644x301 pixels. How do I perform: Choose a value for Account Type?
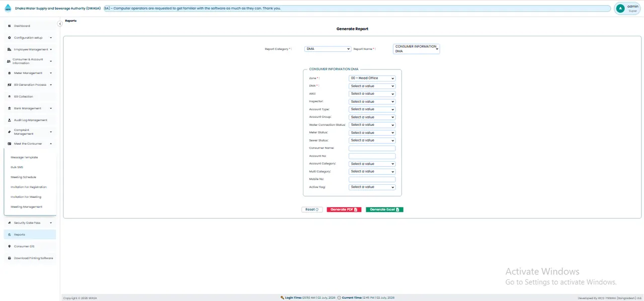[x=372, y=109]
